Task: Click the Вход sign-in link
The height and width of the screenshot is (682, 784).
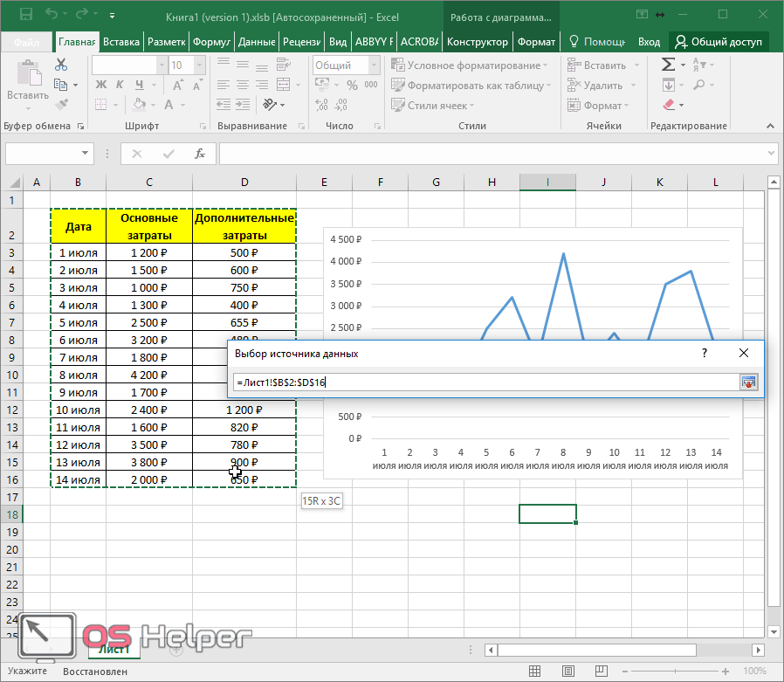Action: pyautogui.click(x=649, y=42)
